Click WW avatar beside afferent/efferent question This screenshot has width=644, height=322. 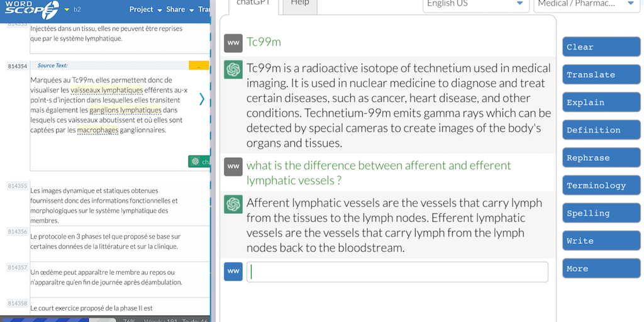(233, 167)
